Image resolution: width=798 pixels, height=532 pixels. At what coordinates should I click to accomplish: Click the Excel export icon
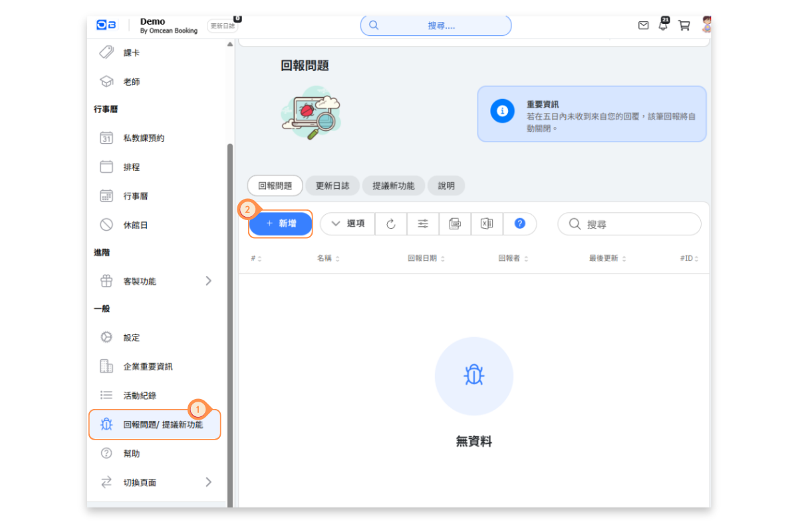tap(487, 224)
